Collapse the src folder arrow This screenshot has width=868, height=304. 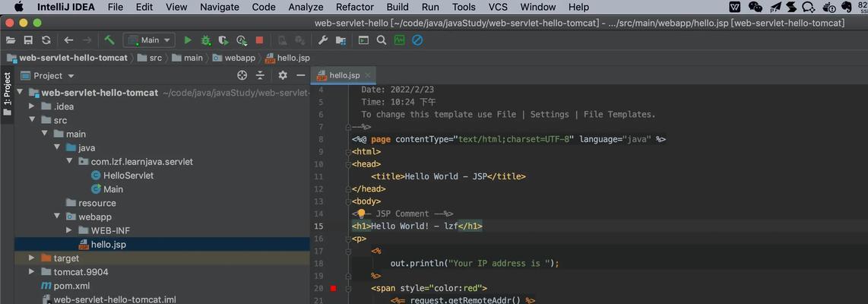click(32, 120)
